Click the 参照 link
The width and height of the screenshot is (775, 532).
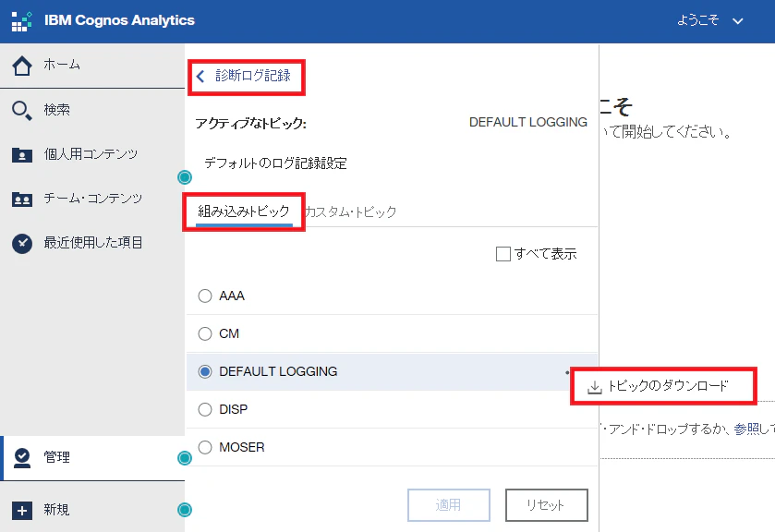point(747,429)
